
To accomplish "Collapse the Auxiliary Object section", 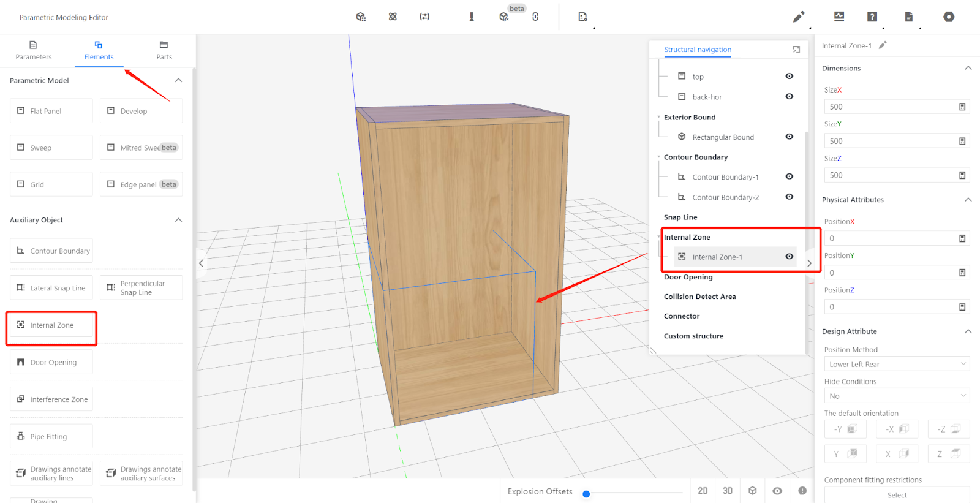I will pyautogui.click(x=178, y=220).
